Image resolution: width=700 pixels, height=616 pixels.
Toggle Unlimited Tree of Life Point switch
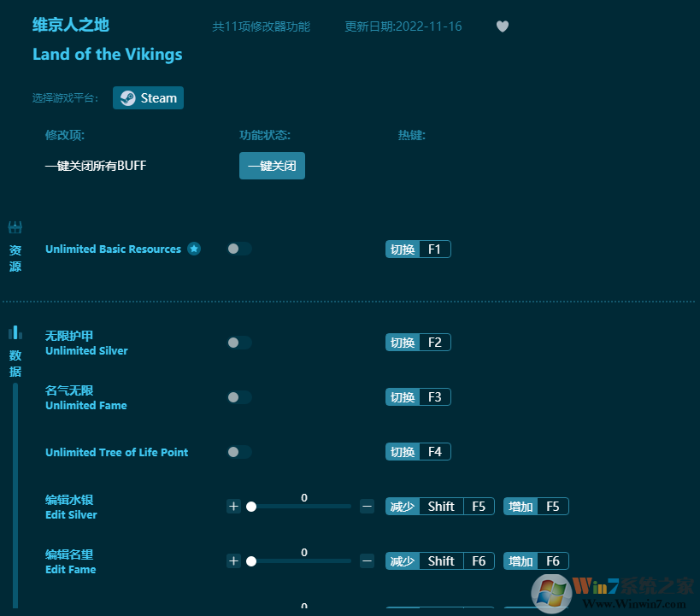[x=239, y=452]
